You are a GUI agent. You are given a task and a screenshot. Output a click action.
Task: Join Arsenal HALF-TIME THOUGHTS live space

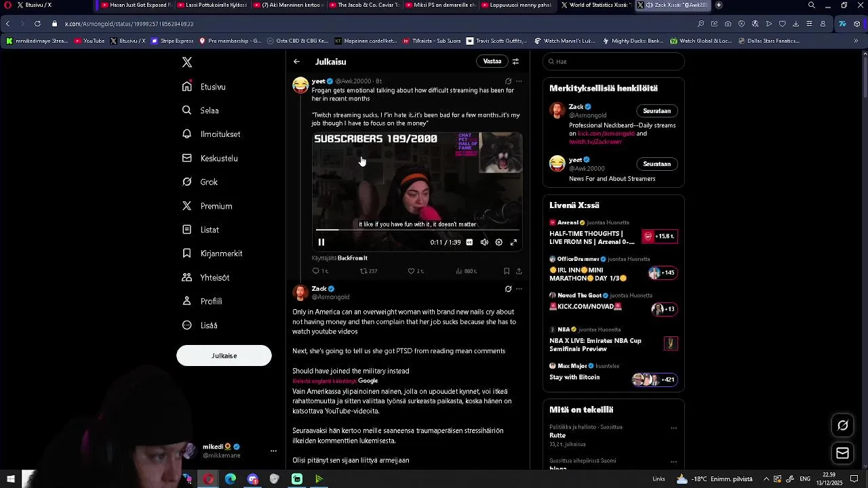pyautogui.click(x=613, y=232)
